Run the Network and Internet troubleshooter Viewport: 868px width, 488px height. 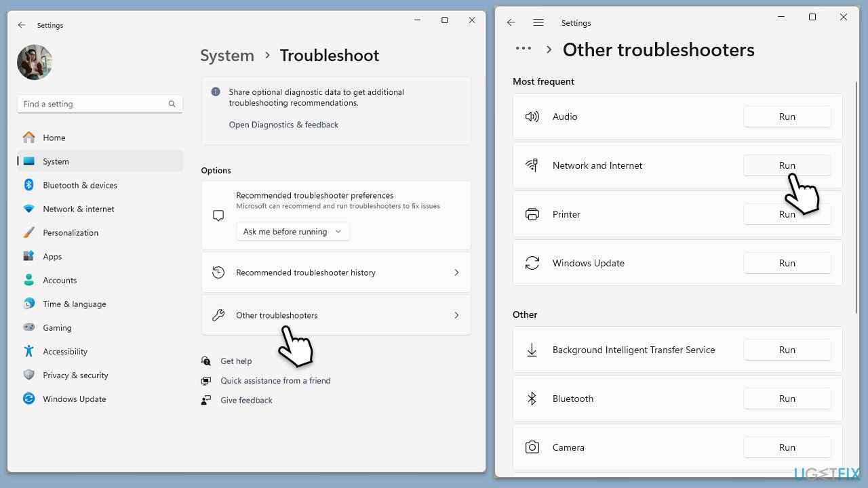(787, 165)
